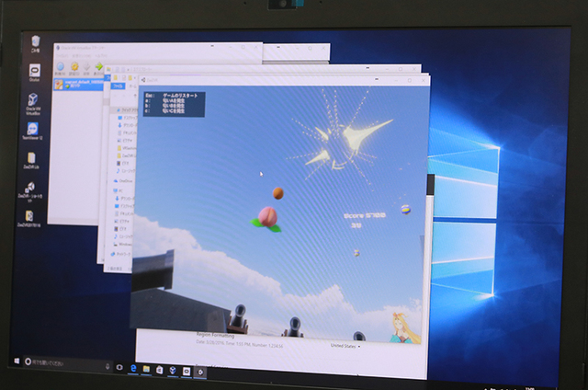Open the Windows Start menu
This screenshot has height=390, width=588.
(17, 361)
